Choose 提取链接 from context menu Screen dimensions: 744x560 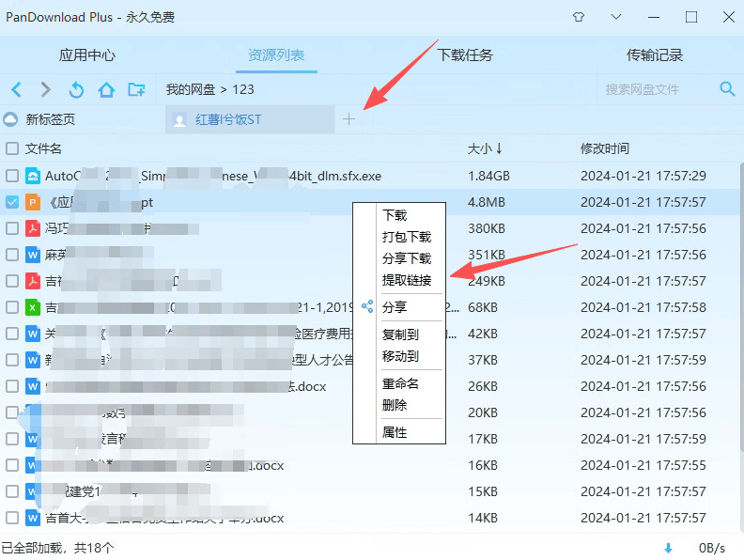point(407,280)
